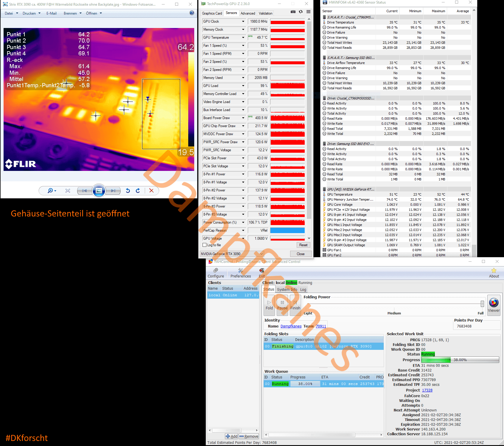Open Fan 1 Speed (%) sensor dropdown
Image resolution: width=504 pixels, height=446 pixels.
point(243,46)
